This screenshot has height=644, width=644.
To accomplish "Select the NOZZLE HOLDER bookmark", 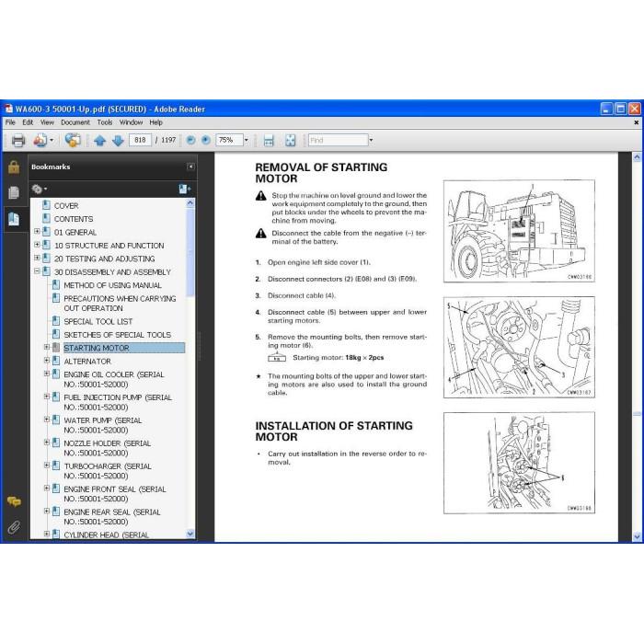I will 108,448.
